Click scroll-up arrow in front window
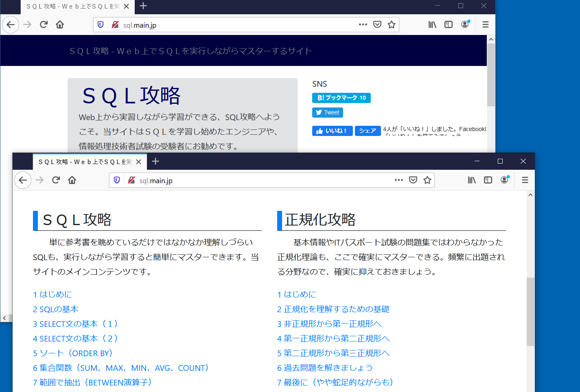This screenshot has width=580, height=392. (x=530, y=195)
